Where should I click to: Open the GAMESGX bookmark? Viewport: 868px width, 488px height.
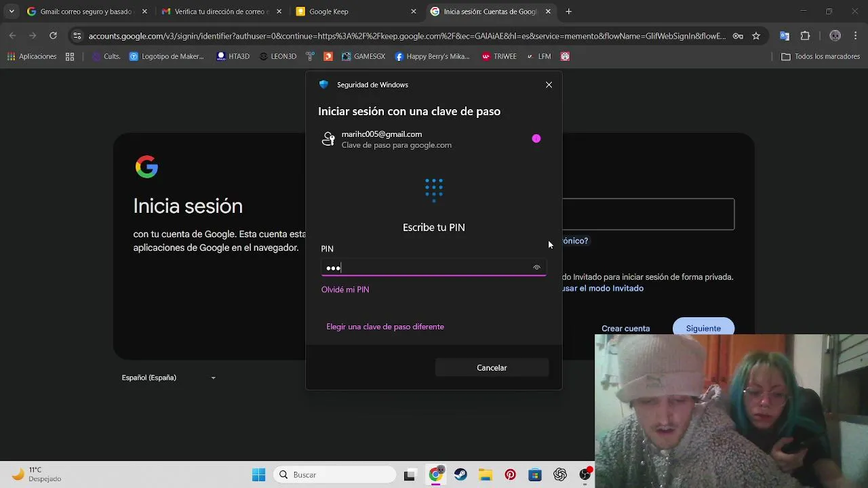coord(363,56)
